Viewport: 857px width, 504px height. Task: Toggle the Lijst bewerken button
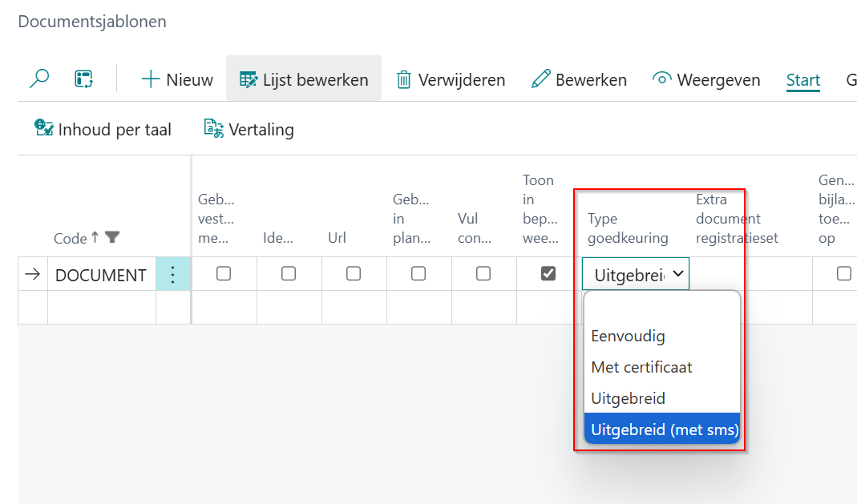tap(304, 79)
